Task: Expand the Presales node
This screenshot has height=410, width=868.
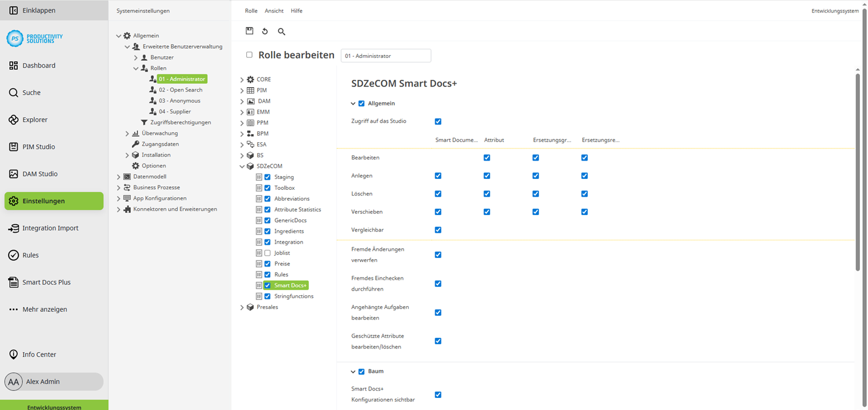Action: click(x=242, y=307)
